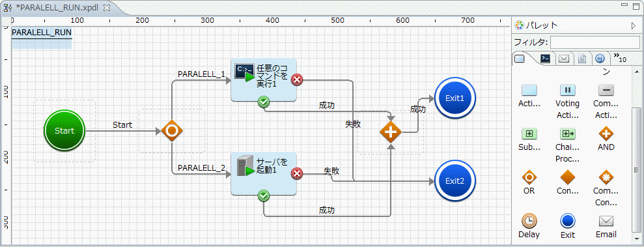Pick the plain Conditional diamond palette item
This screenshot has width=644, height=247.
567,183
